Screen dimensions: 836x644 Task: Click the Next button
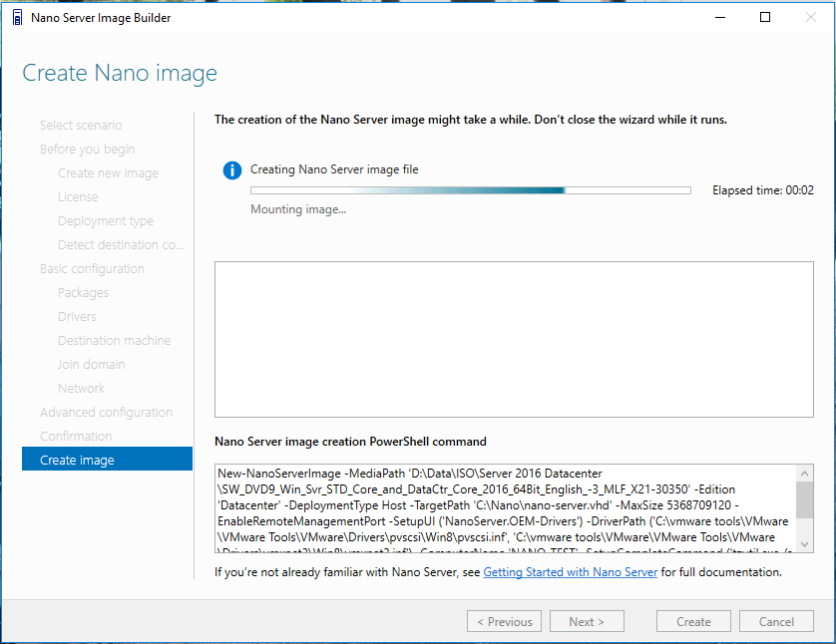(x=587, y=621)
